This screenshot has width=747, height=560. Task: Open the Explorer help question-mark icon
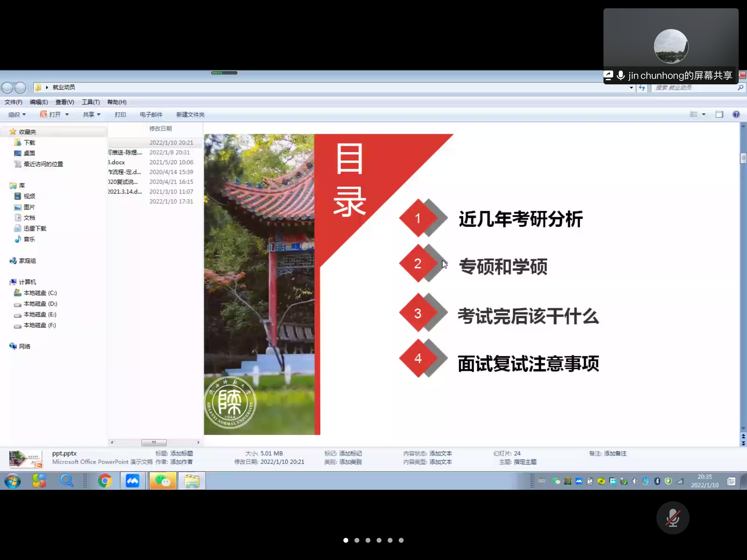(x=736, y=114)
